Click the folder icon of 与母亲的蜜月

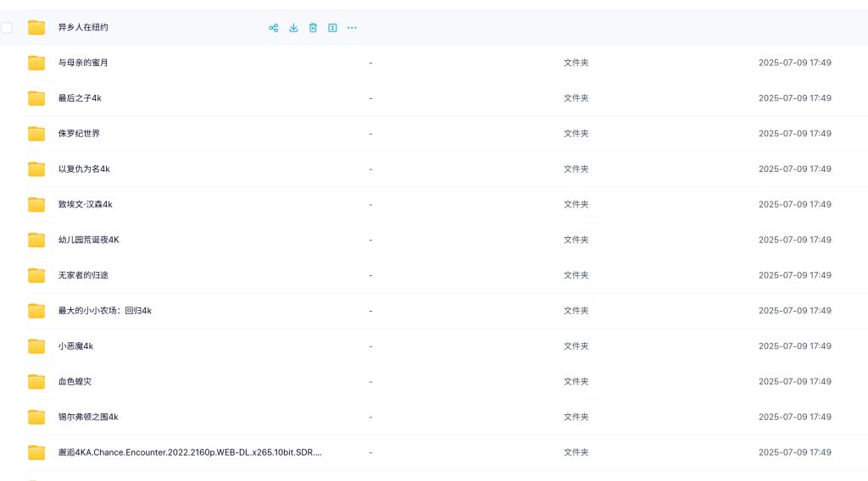[36, 63]
